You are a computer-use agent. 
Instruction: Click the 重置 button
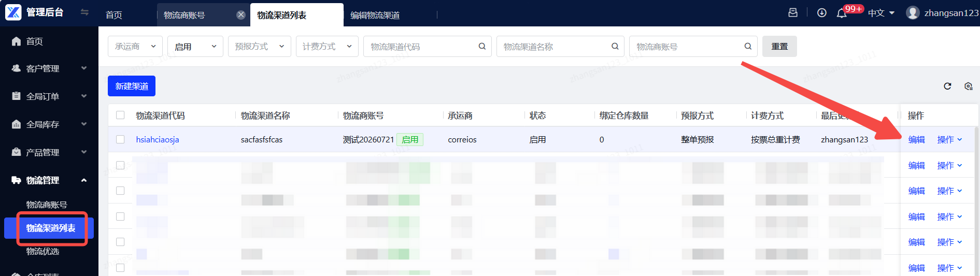click(779, 46)
